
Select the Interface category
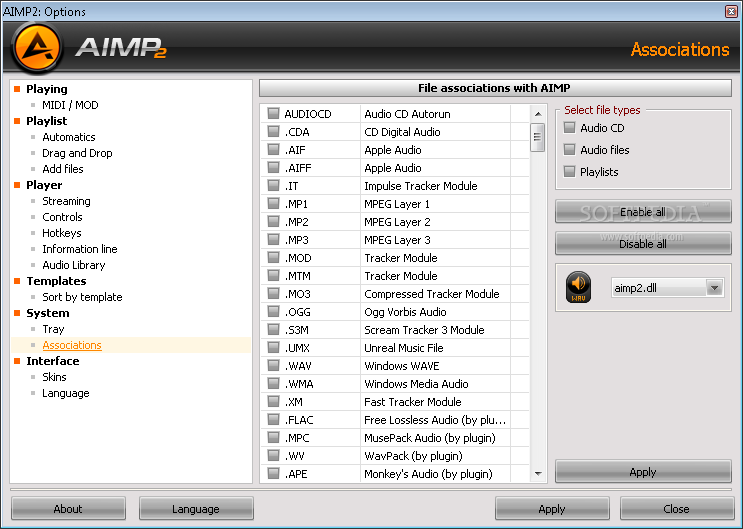click(x=53, y=361)
